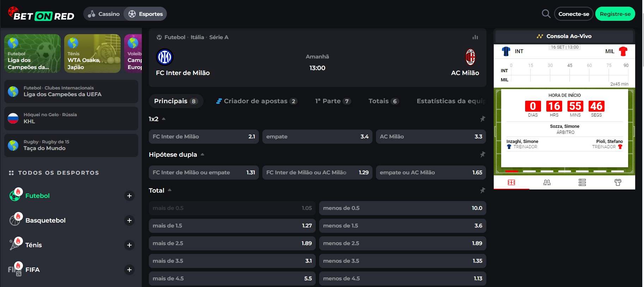Screen dimensions: 644x287
Task: Open the 1ª Parte tab
Action: [333, 101]
